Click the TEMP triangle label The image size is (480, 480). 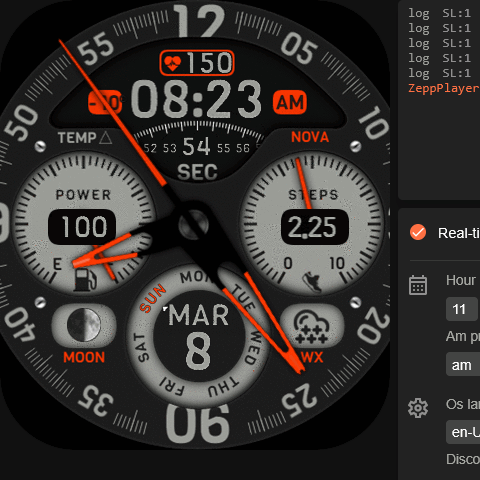85,138
